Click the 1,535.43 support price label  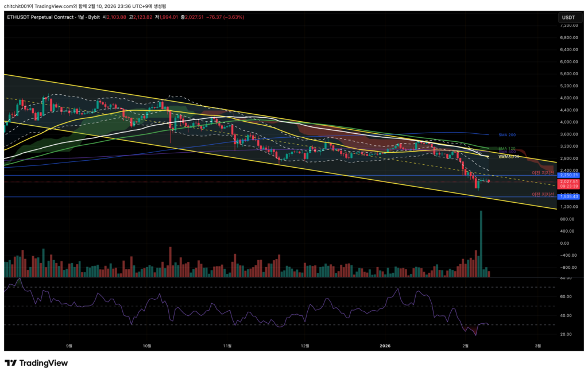pyautogui.click(x=568, y=196)
